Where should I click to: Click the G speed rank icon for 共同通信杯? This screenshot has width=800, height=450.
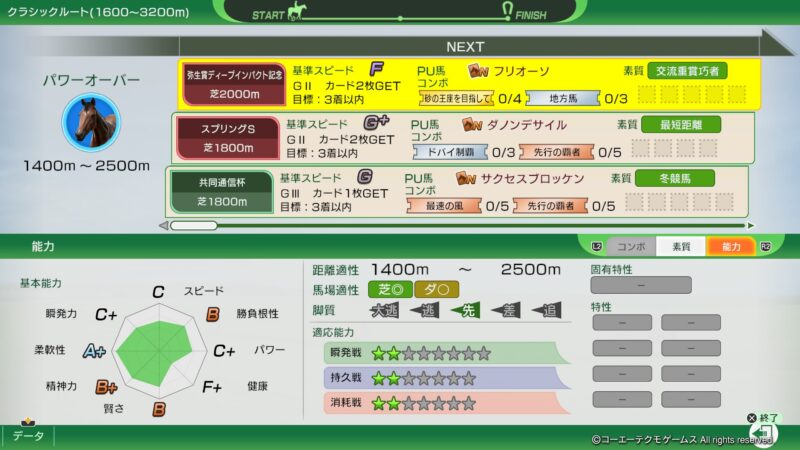pyautogui.click(x=364, y=177)
